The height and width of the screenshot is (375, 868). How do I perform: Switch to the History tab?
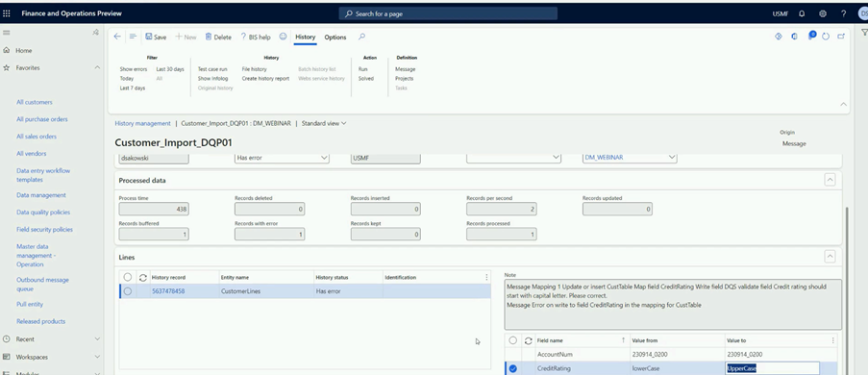pyautogui.click(x=305, y=37)
